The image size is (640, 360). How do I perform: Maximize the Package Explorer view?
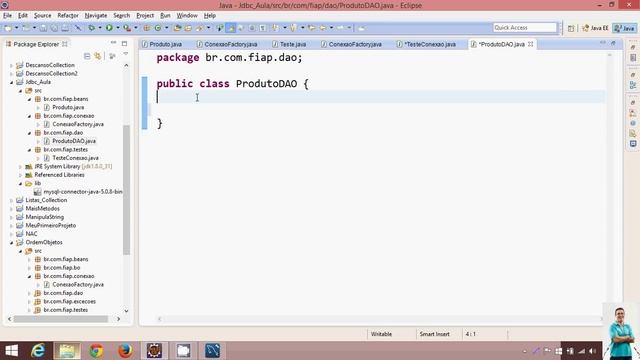tap(124, 43)
